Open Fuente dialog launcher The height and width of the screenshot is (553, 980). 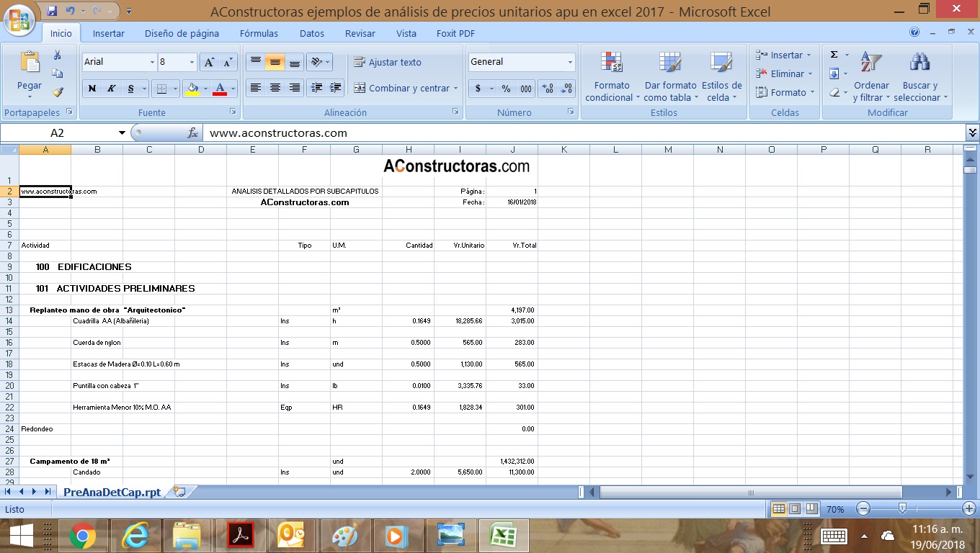coord(233,112)
